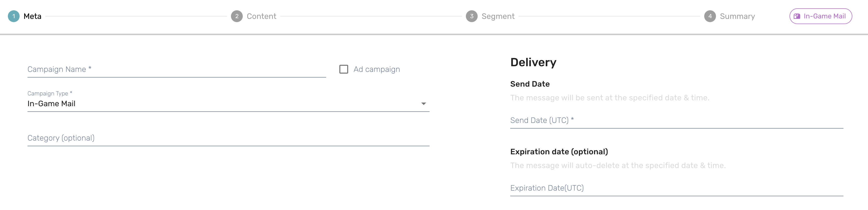Screen dimensions: 868x210
Task: Click the Delivery section heading
Action: tap(533, 62)
